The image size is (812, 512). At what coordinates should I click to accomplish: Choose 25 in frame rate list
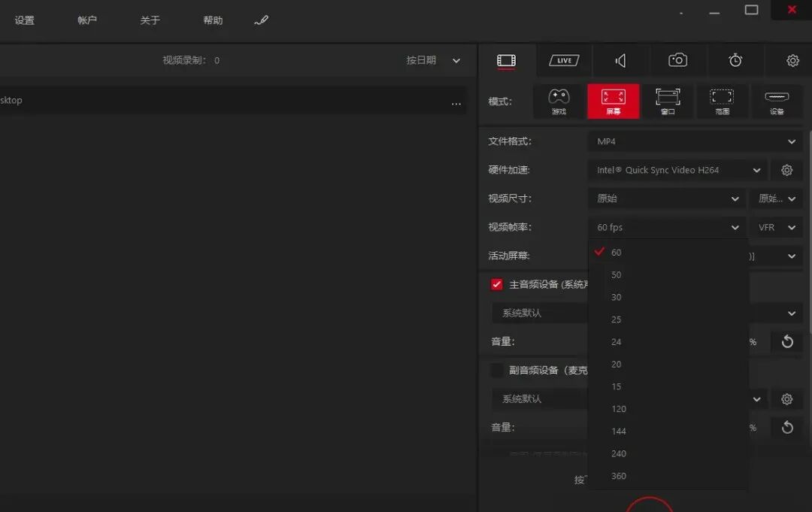point(668,320)
